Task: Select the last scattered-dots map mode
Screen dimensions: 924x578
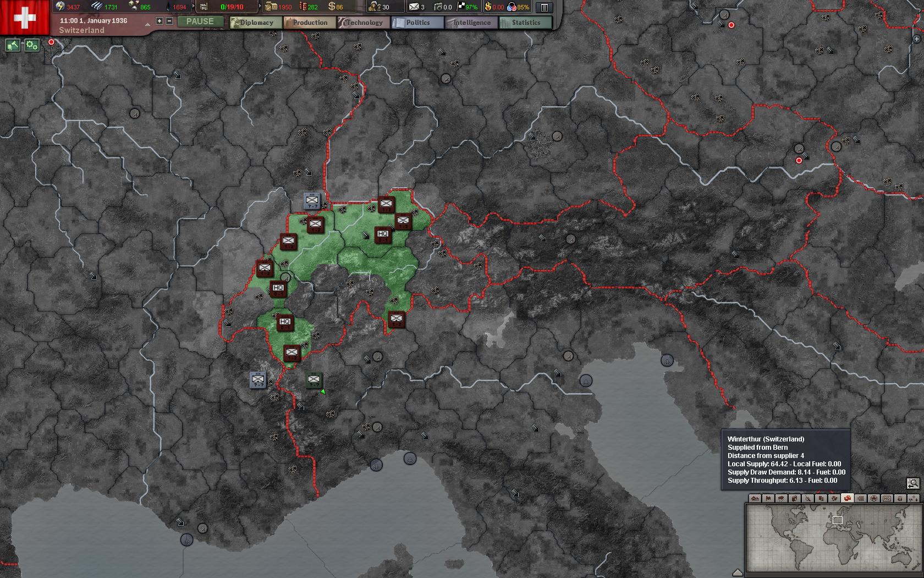Action: pos(914,498)
